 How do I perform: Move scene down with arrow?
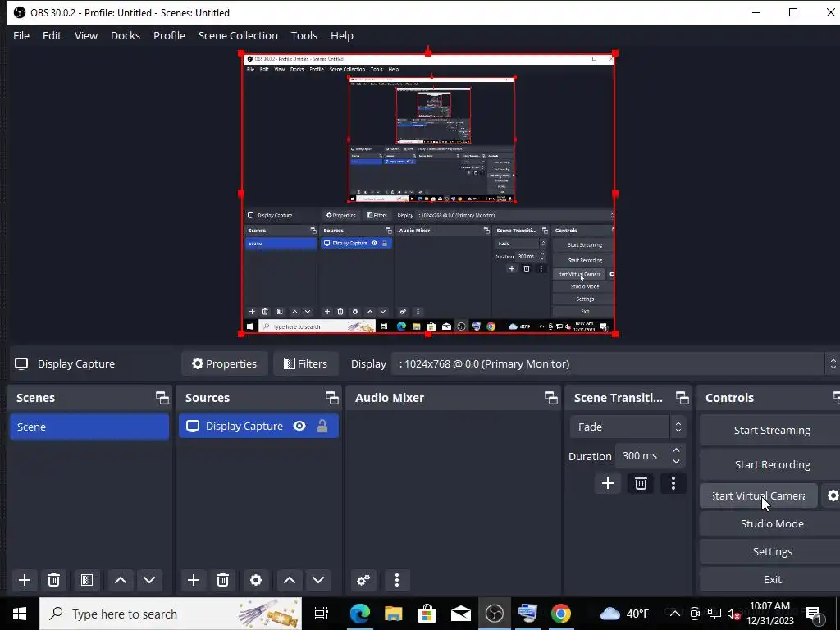(149, 580)
